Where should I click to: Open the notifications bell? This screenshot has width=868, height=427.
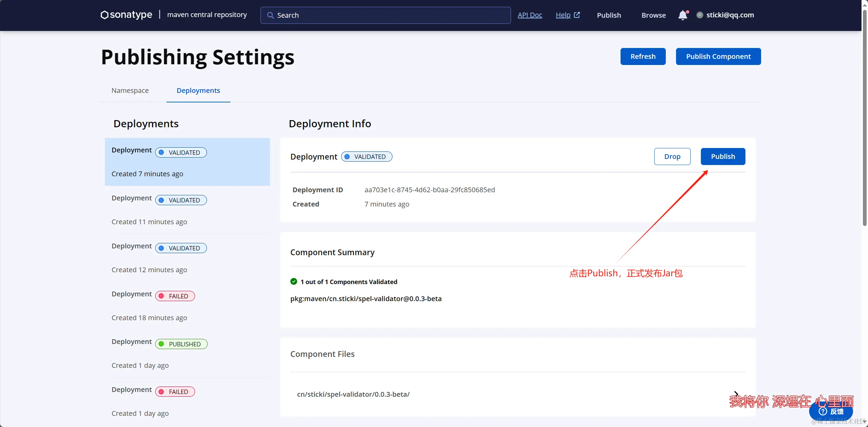(682, 15)
